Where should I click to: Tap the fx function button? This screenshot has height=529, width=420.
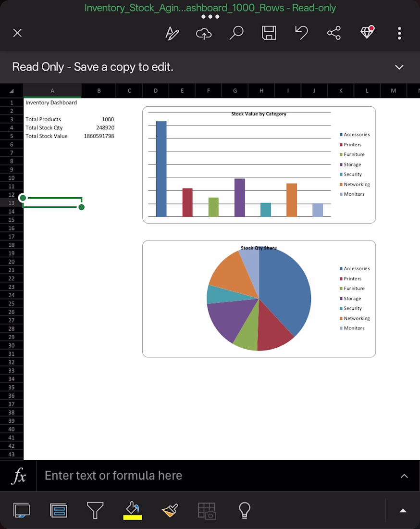pos(18,476)
